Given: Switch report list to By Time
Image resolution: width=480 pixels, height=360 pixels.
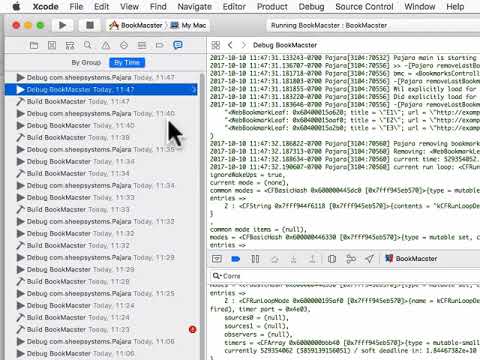Looking at the screenshot, I should click(x=127, y=62).
